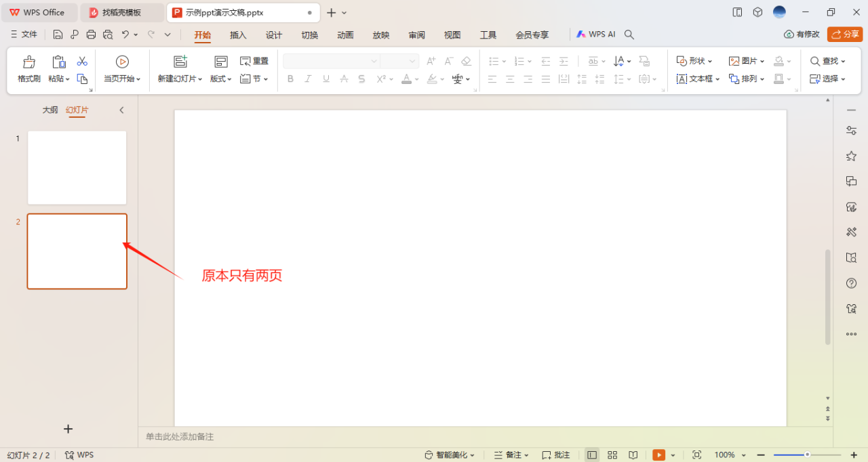Click the 分享 (Share) button
Viewport: 868px width, 462px height.
(x=844, y=35)
